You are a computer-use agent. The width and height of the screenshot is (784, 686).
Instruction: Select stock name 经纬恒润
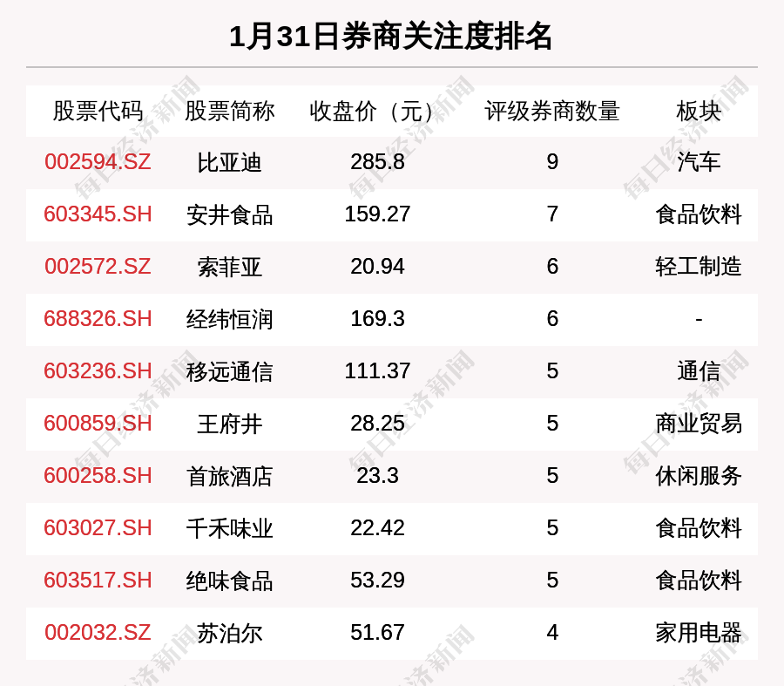tap(229, 320)
